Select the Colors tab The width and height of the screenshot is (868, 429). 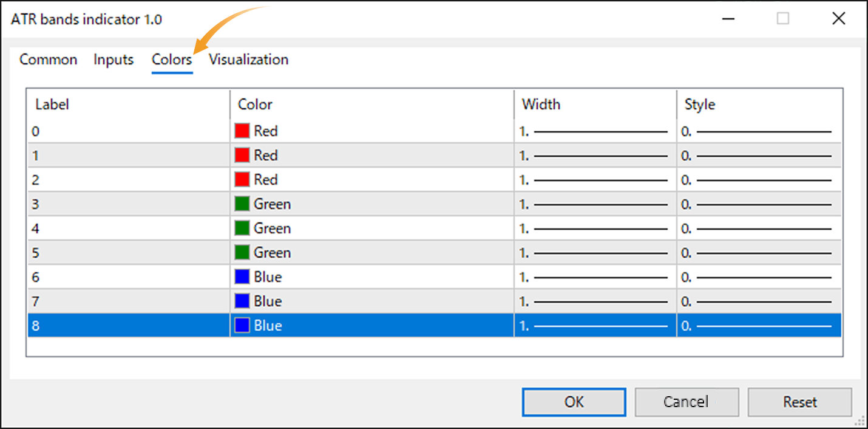click(x=171, y=59)
